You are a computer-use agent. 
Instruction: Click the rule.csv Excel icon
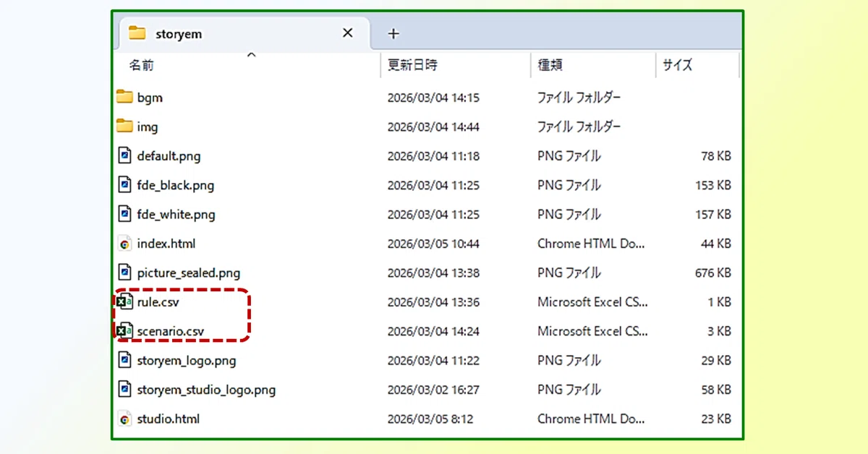pyautogui.click(x=124, y=301)
